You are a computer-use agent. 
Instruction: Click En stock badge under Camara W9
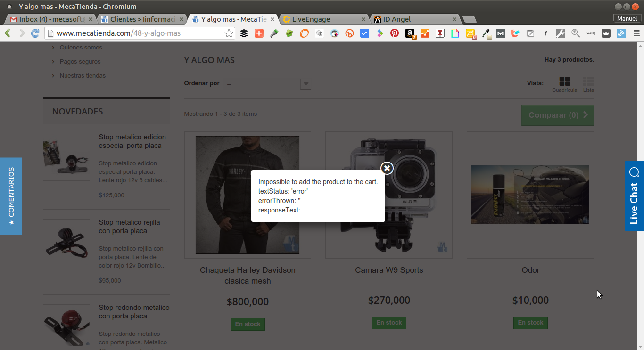click(x=389, y=323)
